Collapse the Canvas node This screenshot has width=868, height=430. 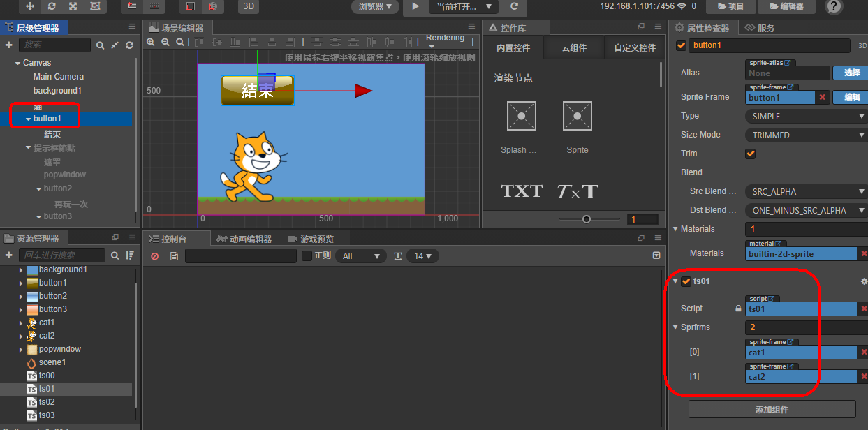[x=17, y=63]
